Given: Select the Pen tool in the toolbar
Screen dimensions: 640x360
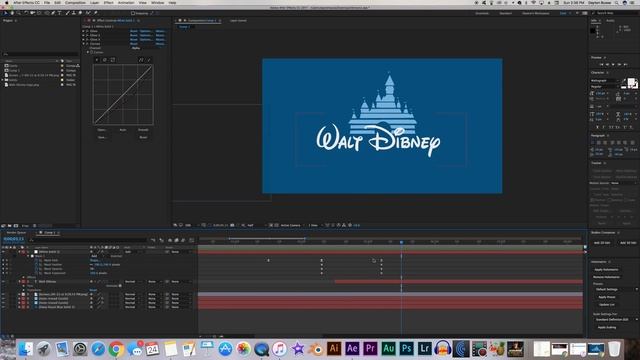Looking at the screenshot, I should pyautogui.click(x=53, y=13).
